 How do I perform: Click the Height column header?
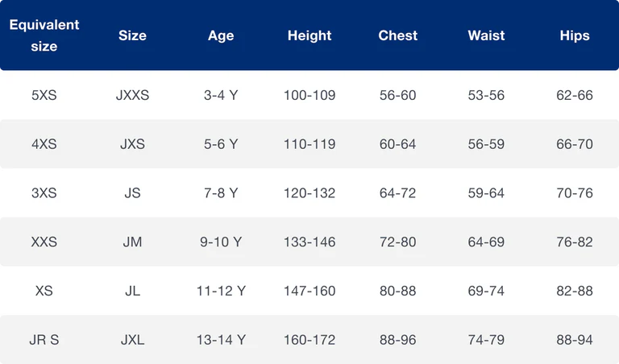click(309, 36)
